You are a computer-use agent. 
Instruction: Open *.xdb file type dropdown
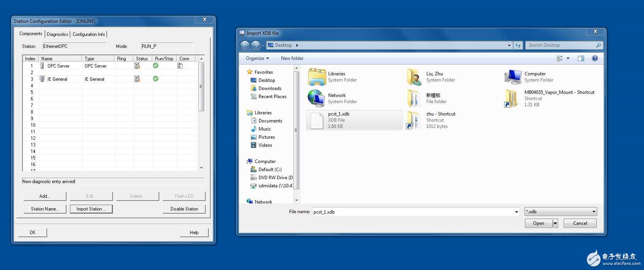pyautogui.click(x=594, y=212)
